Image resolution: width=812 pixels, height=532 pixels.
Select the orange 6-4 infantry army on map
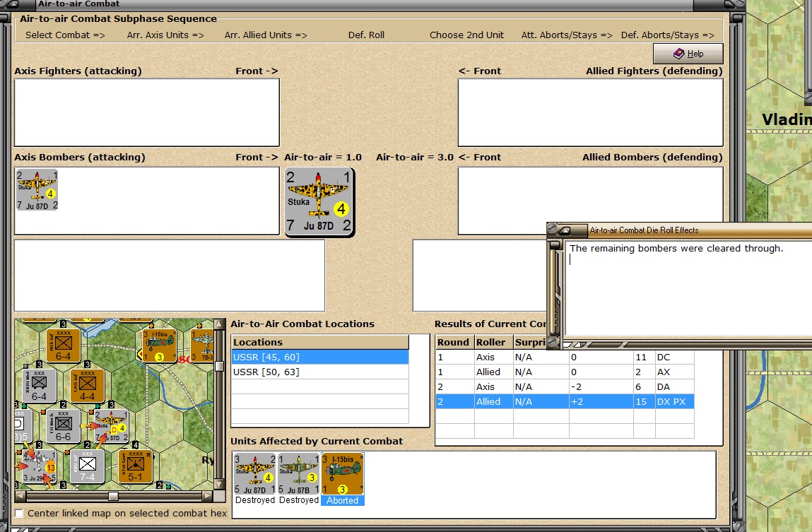point(63,345)
